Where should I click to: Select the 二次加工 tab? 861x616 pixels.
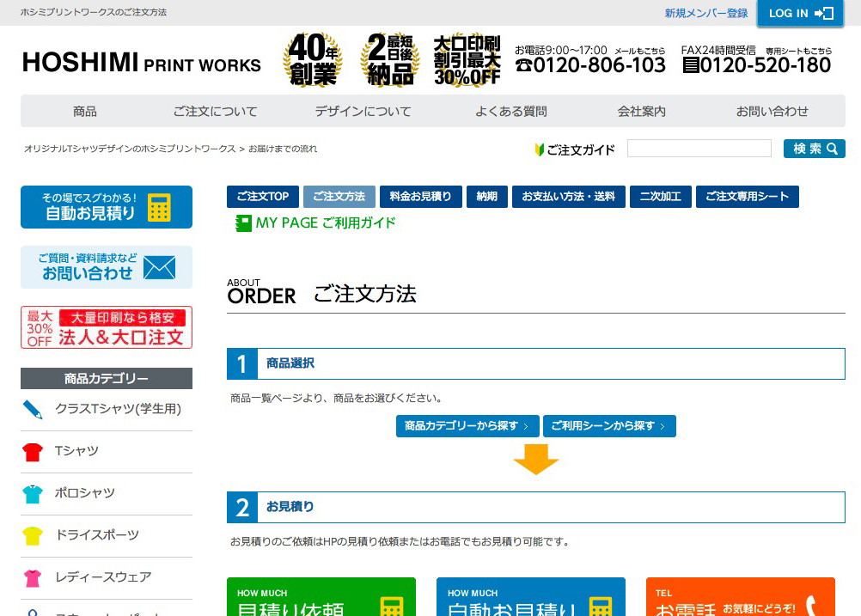point(661,197)
